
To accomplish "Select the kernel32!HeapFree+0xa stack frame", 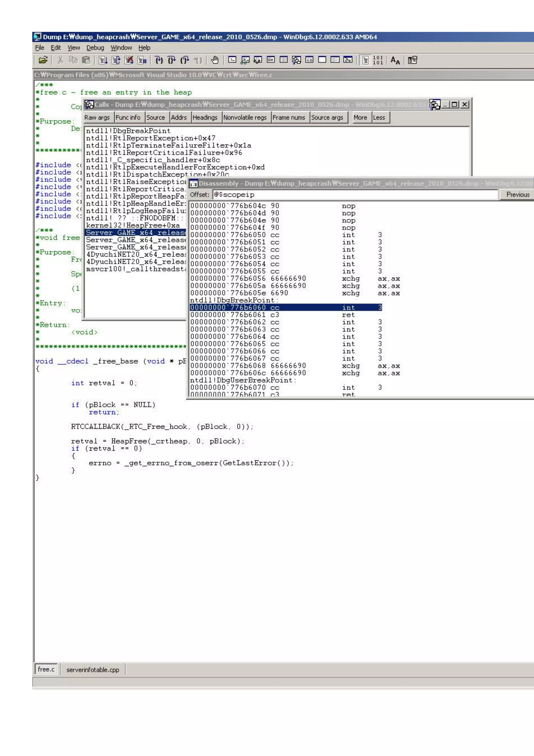I will (x=133, y=225).
